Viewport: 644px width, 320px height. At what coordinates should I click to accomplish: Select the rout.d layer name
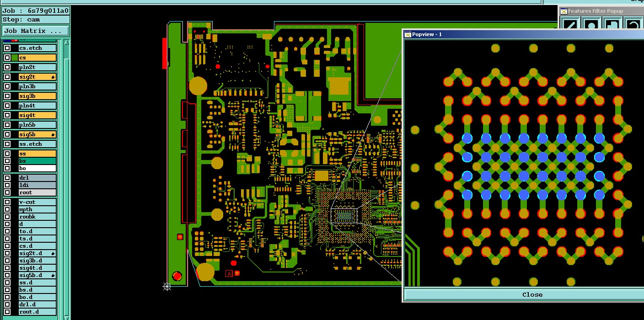pyautogui.click(x=38, y=312)
